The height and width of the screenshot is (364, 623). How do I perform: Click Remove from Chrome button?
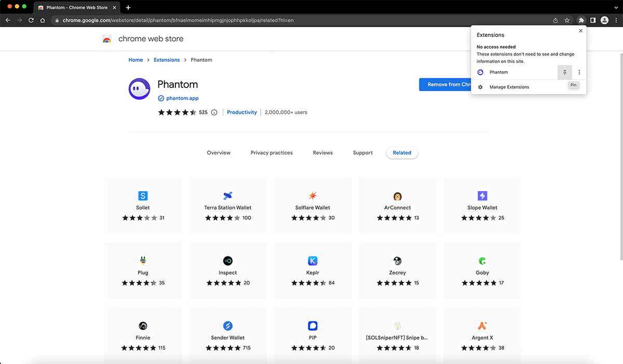pyautogui.click(x=444, y=85)
